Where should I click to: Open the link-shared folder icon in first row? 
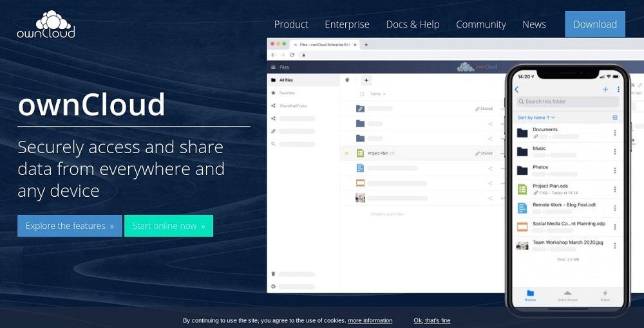(360, 109)
